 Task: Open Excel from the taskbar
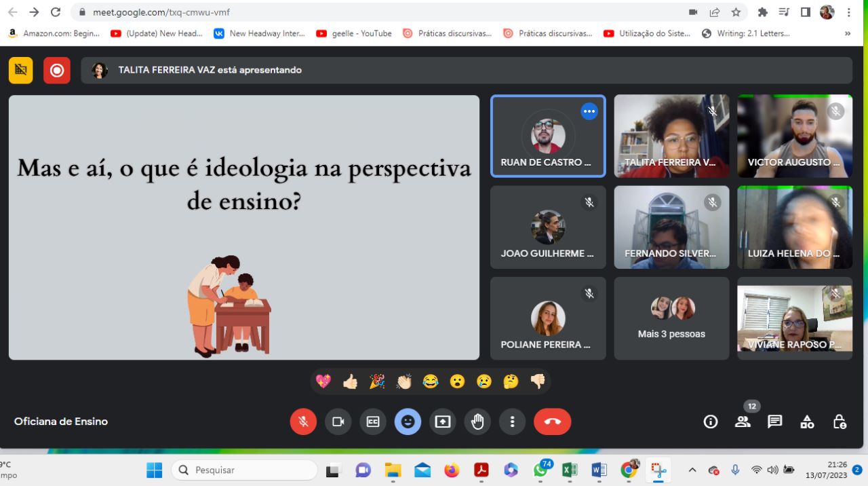point(570,470)
